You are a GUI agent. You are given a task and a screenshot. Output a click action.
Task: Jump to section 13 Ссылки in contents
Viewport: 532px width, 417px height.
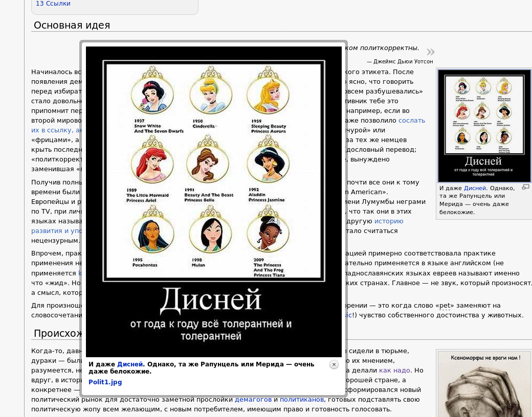pyautogui.click(x=53, y=4)
